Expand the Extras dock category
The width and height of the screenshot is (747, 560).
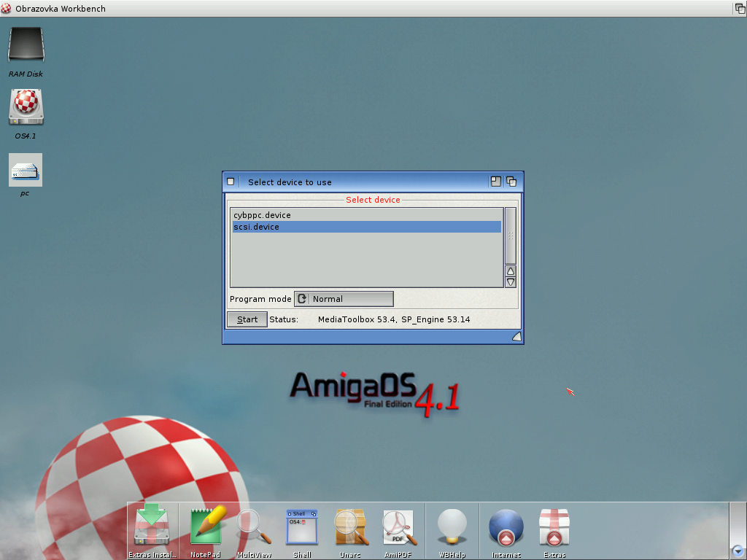(x=554, y=526)
